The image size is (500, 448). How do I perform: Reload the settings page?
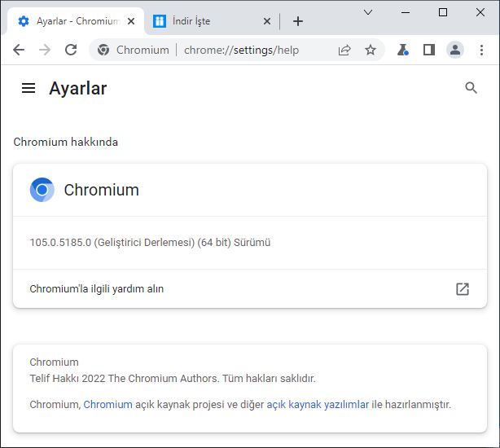click(x=71, y=50)
